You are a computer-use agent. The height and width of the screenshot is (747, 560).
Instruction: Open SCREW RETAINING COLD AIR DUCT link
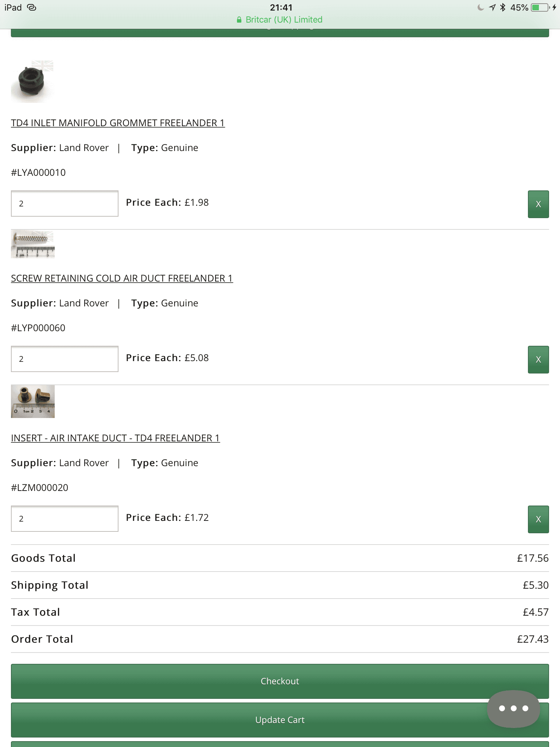point(122,278)
